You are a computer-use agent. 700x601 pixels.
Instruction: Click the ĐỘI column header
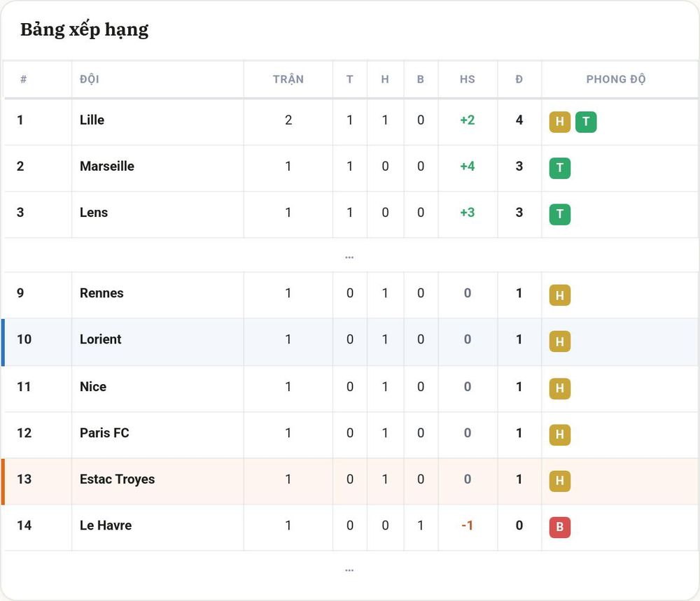coord(90,80)
